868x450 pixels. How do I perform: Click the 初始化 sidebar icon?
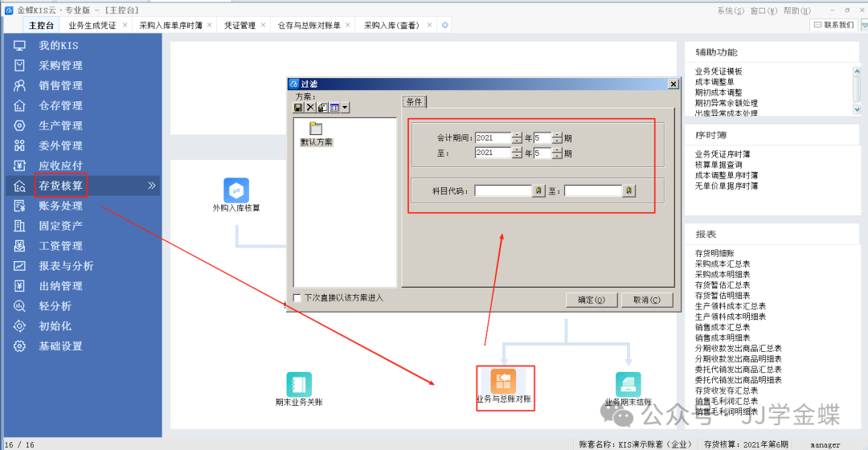pos(19,326)
